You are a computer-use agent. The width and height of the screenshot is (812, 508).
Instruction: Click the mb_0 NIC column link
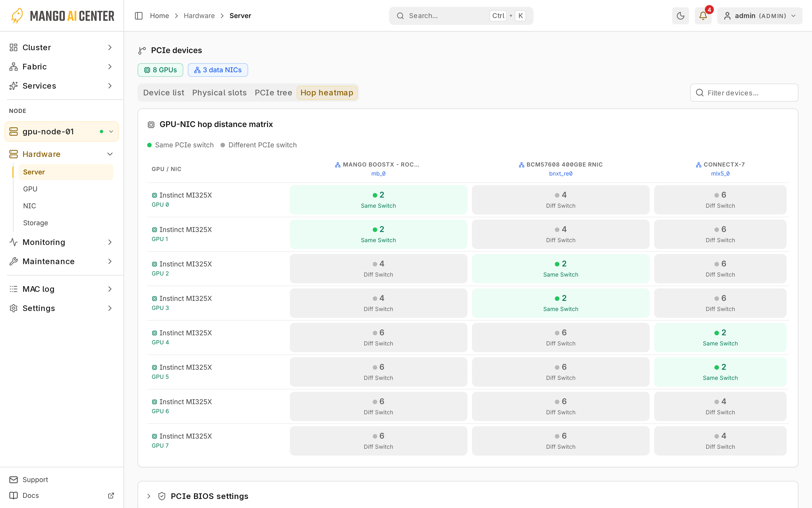(378, 174)
